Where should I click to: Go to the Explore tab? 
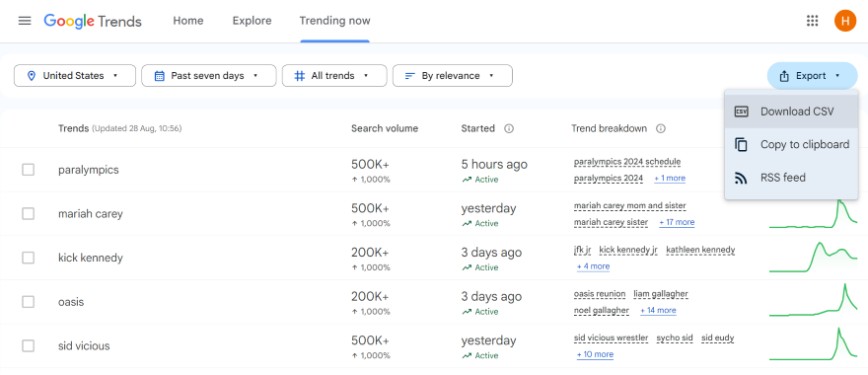pyautogui.click(x=252, y=21)
